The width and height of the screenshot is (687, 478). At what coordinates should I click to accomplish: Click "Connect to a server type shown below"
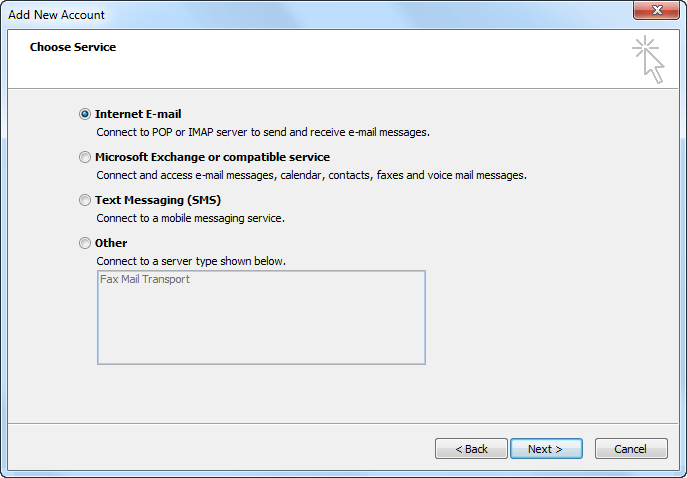click(x=191, y=261)
